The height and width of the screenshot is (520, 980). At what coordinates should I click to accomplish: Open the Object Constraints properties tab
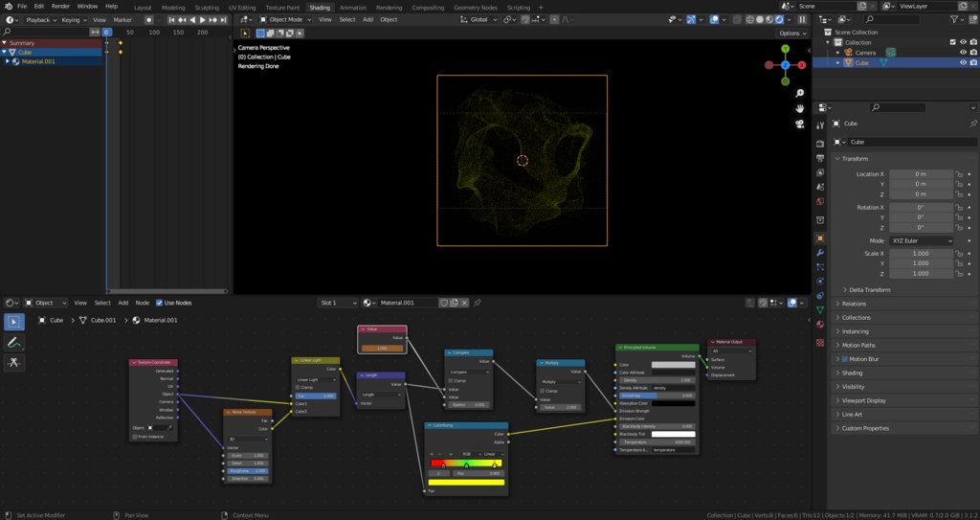tap(820, 295)
